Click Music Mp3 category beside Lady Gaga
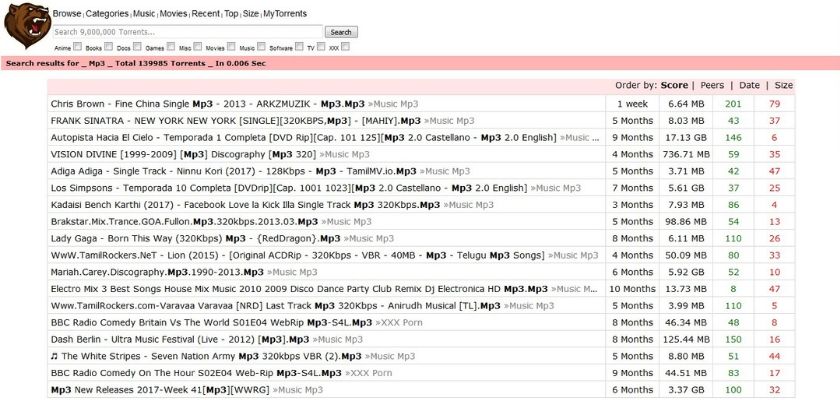The width and height of the screenshot is (840, 400). [369, 239]
